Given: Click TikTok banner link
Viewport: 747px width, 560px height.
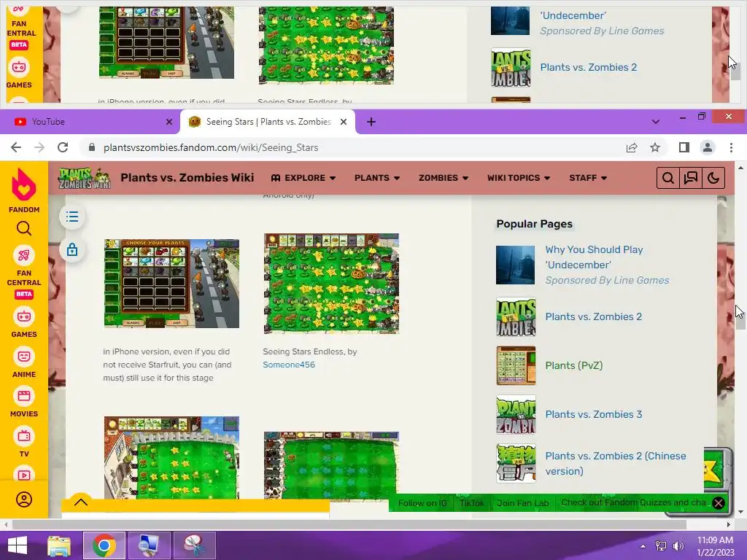Looking at the screenshot, I should pos(472,503).
